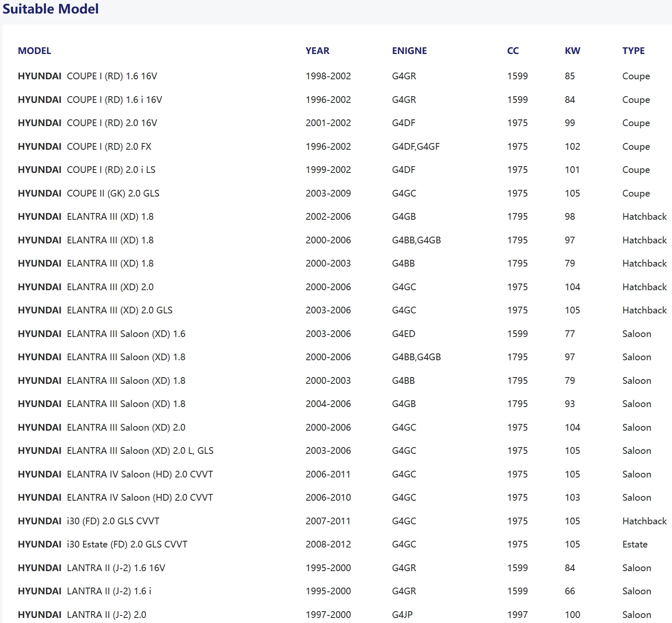Click the KW column header
This screenshot has width=672, height=623.
click(572, 51)
